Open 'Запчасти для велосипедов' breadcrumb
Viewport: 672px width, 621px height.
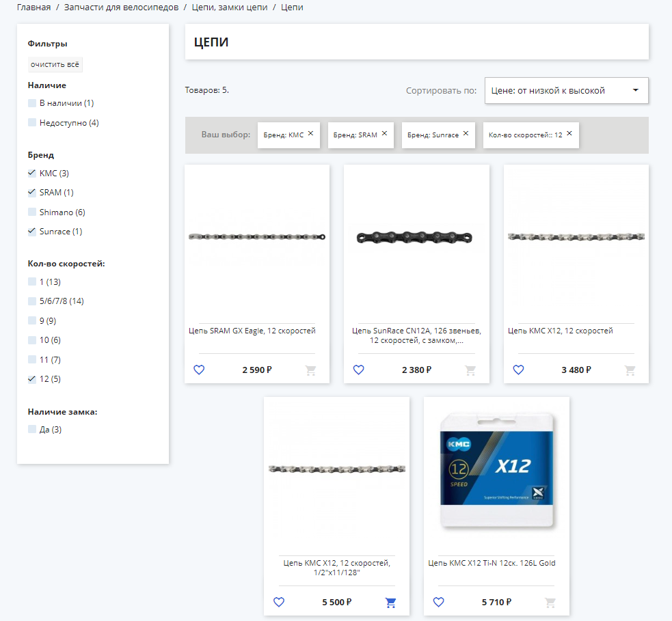(x=121, y=8)
